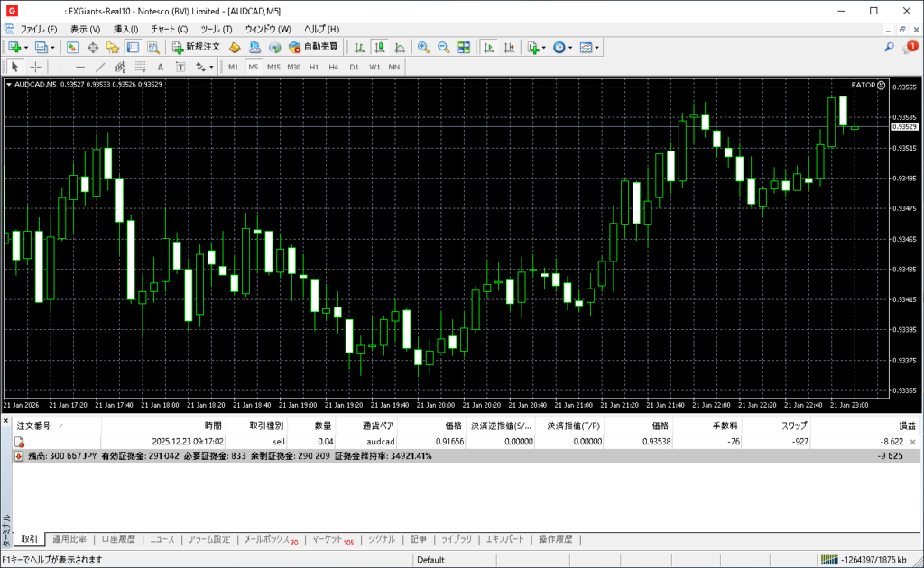Switch chart to candlestick mode
This screenshot has width=924, height=568.
point(379,47)
